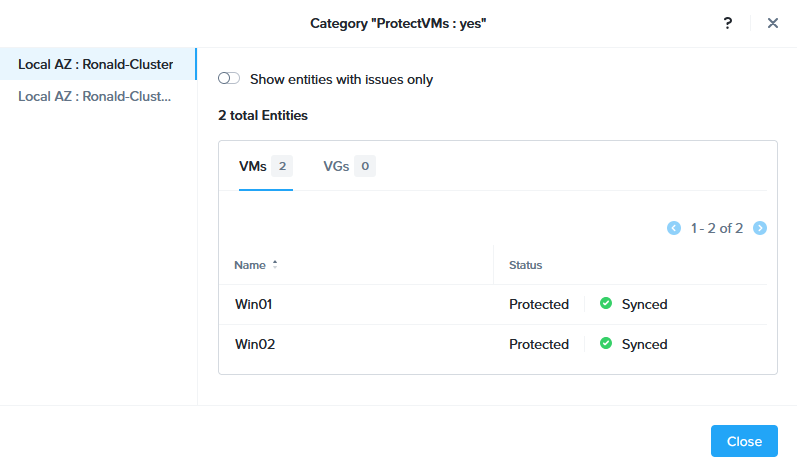Click the VGs count badge
Screen dimensions: 797x476
tap(365, 167)
